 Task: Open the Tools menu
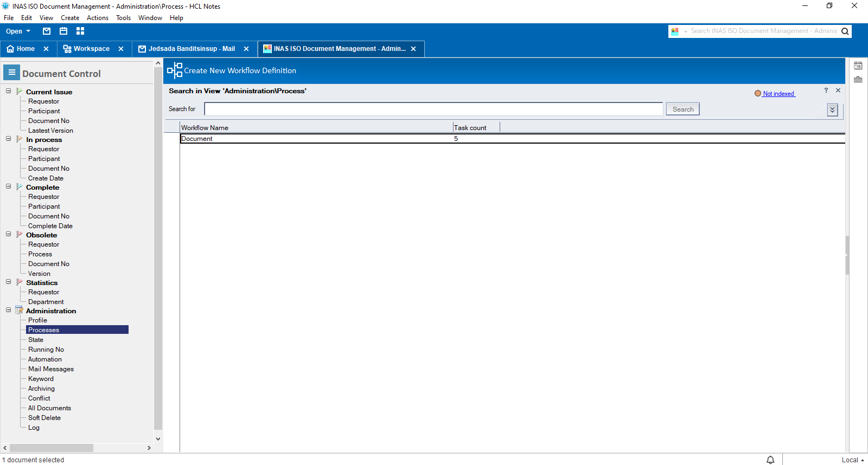[x=124, y=18]
